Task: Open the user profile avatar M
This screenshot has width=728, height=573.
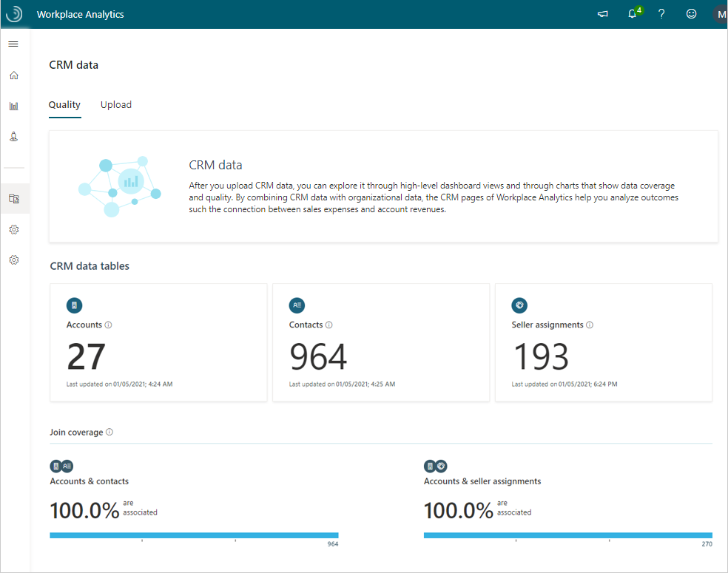Action: [721, 14]
